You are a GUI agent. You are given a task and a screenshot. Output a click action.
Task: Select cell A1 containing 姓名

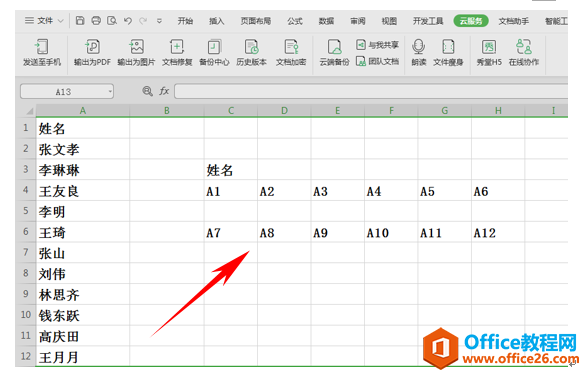click(x=83, y=128)
